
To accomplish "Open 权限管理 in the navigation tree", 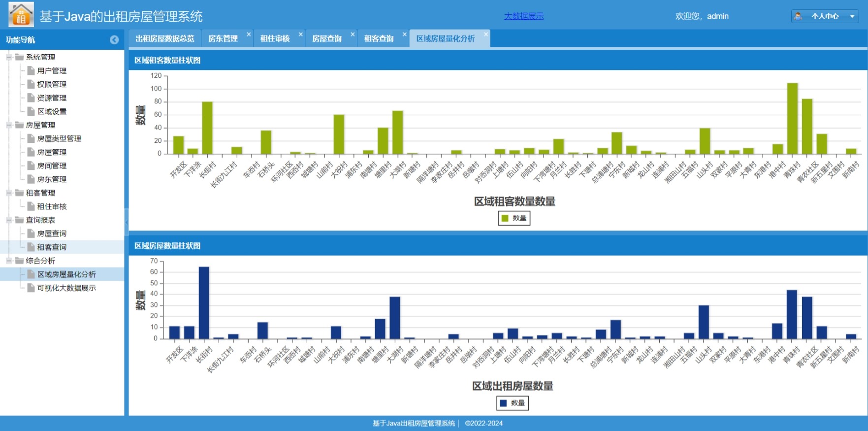I will (x=52, y=84).
